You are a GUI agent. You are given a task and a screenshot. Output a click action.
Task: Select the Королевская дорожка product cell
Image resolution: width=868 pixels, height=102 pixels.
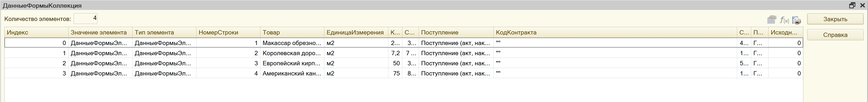[292, 53]
